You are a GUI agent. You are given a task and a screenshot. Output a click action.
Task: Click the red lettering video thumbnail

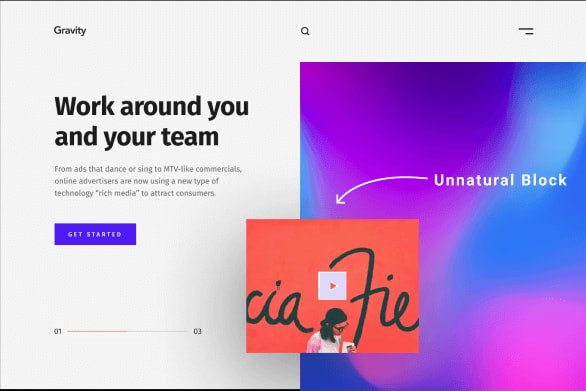(332, 286)
